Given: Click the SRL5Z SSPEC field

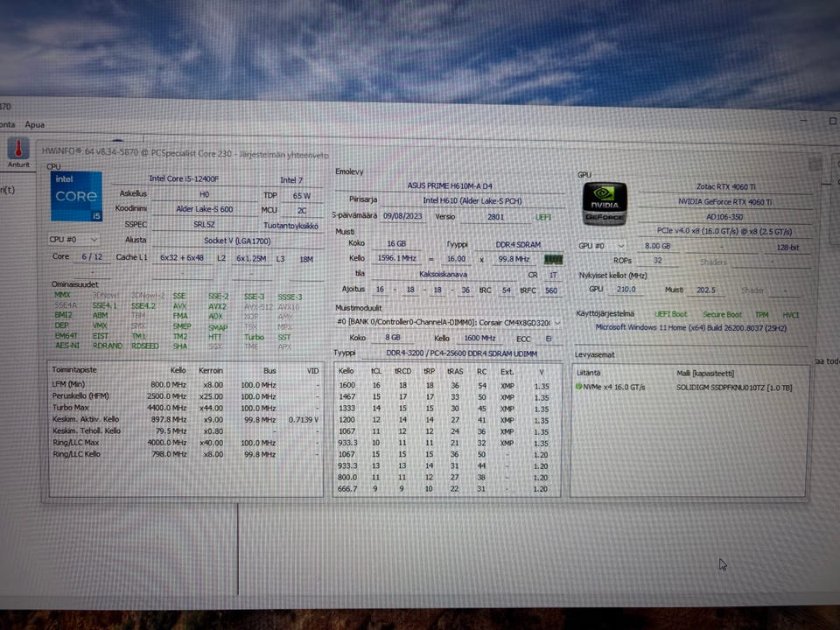Looking at the screenshot, I should [204, 225].
